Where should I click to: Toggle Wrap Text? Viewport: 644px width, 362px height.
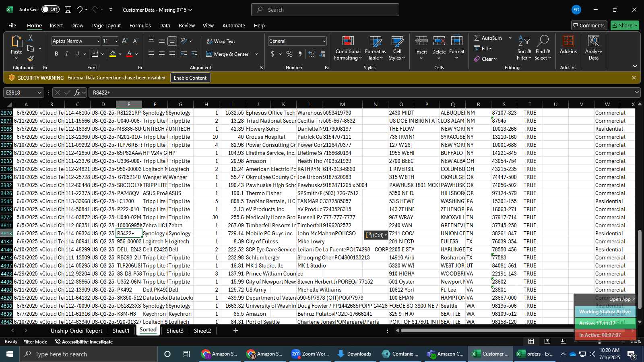point(221,41)
